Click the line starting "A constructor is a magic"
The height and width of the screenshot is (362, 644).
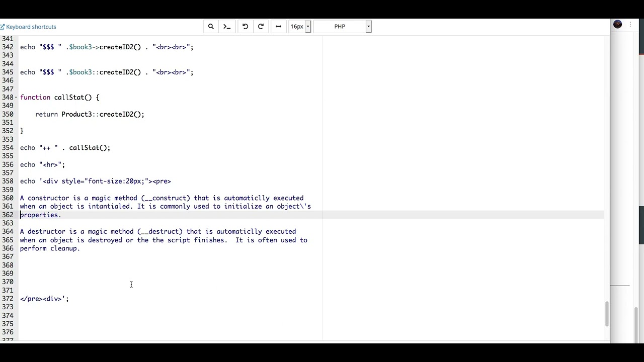point(162,198)
